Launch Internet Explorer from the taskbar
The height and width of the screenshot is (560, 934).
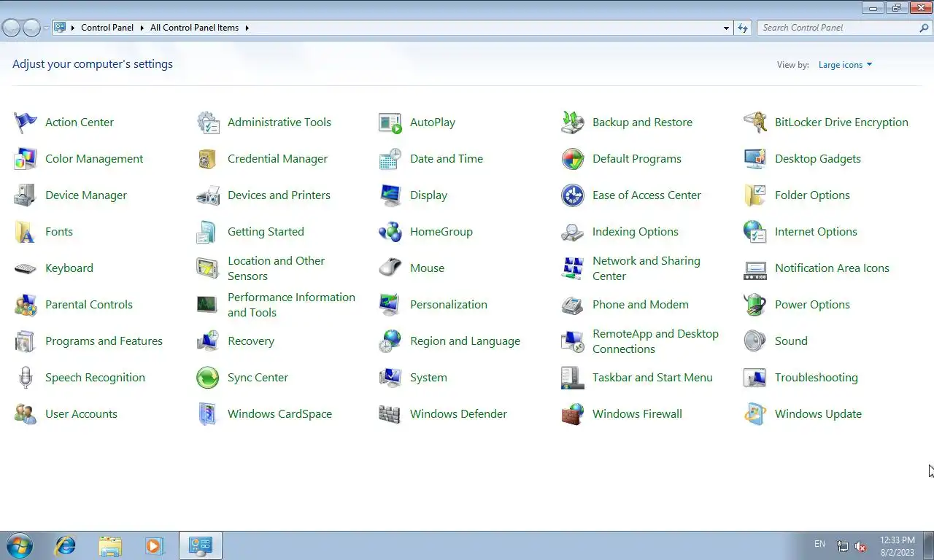click(66, 545)
